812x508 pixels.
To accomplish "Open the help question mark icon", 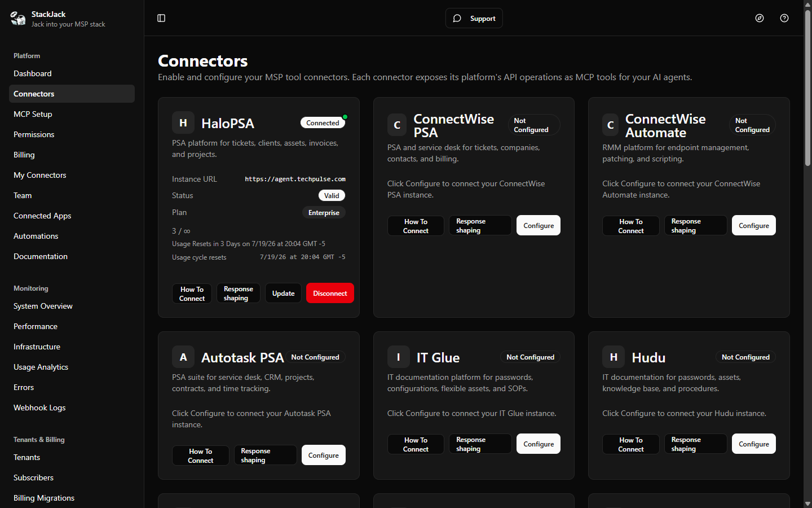I will (x=784, y=18).
